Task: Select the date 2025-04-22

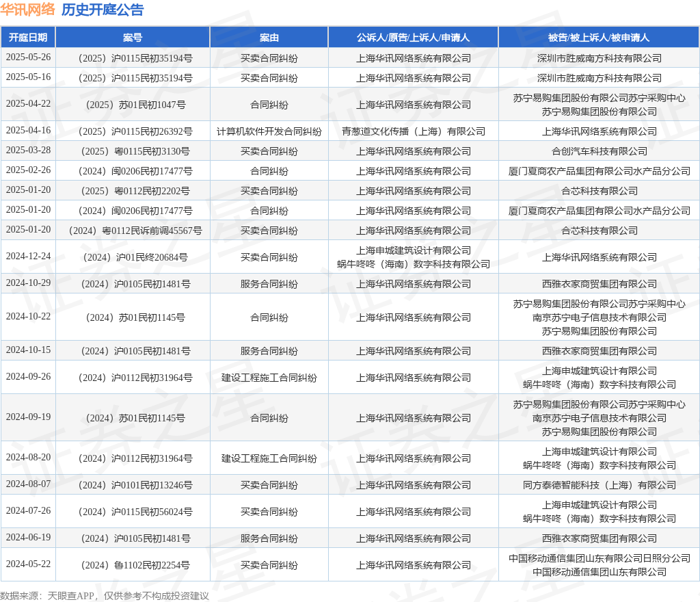Action: (x=28, y=103)
